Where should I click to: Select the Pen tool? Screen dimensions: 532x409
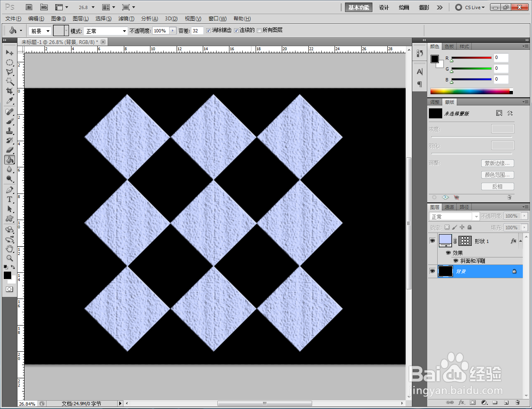coord(10,190)
